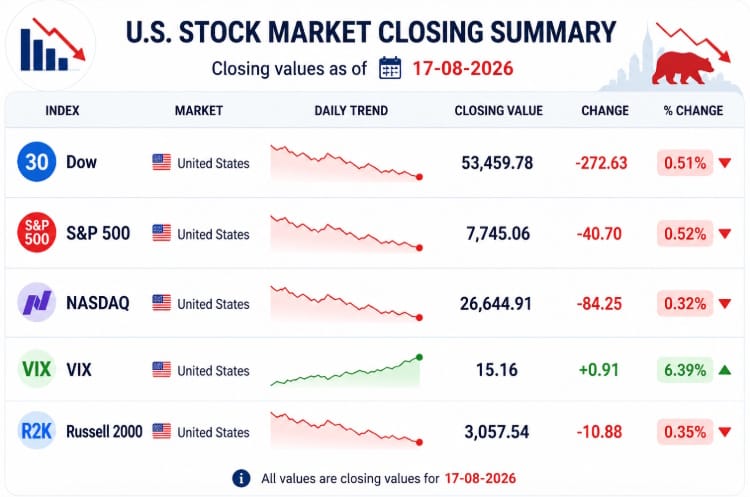
Task: Open the calendar icon beside the date
Action: coord(390,68)
